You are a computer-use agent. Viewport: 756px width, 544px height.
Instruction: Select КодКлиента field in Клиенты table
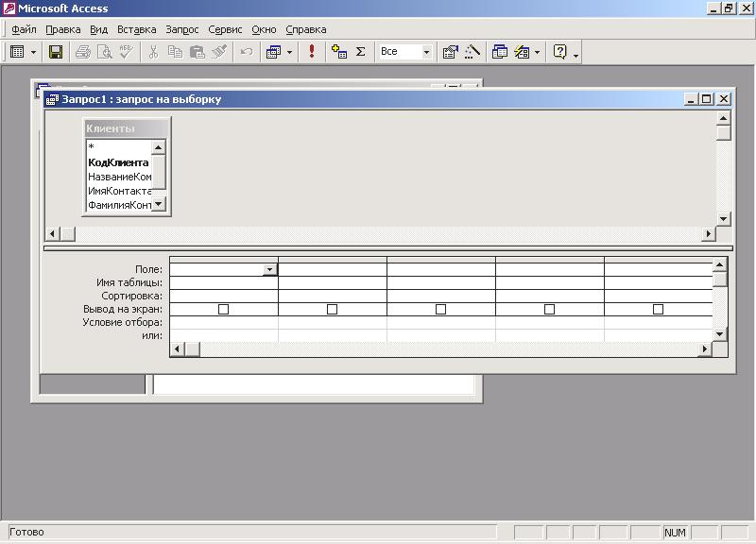point(119,162)
